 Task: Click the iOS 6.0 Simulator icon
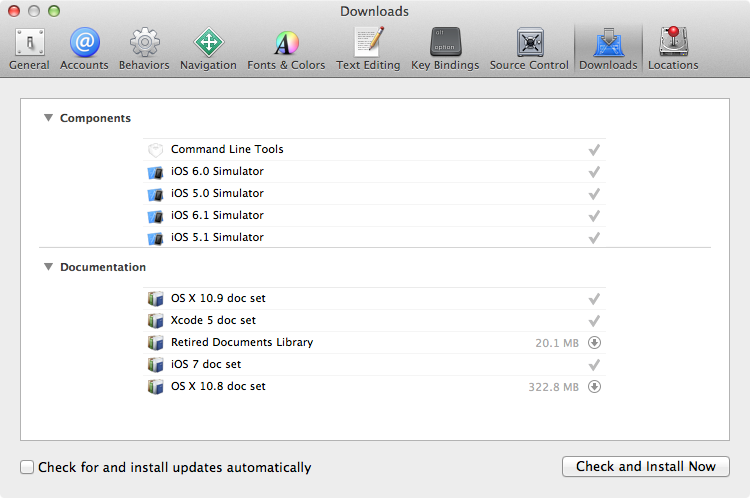tap(155, 172)
